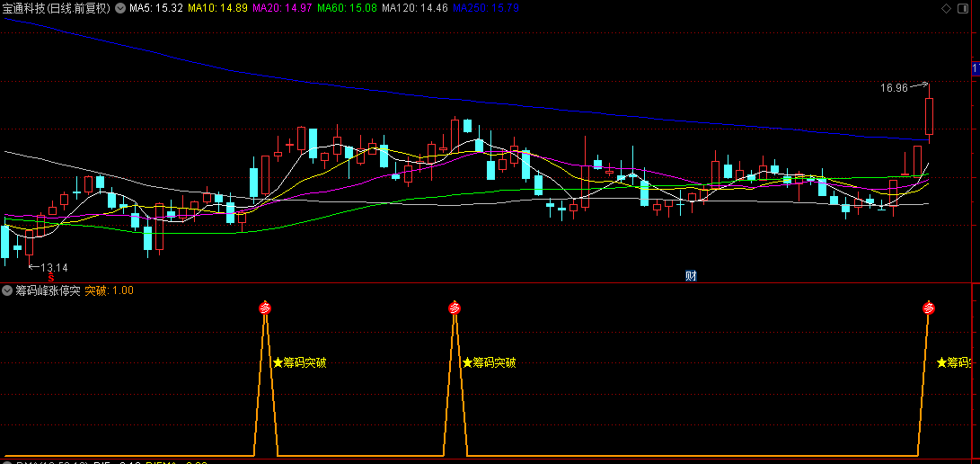Click the first ★筹码突破 label
This screenshot has height=464, width=980.
click(299, 362)
